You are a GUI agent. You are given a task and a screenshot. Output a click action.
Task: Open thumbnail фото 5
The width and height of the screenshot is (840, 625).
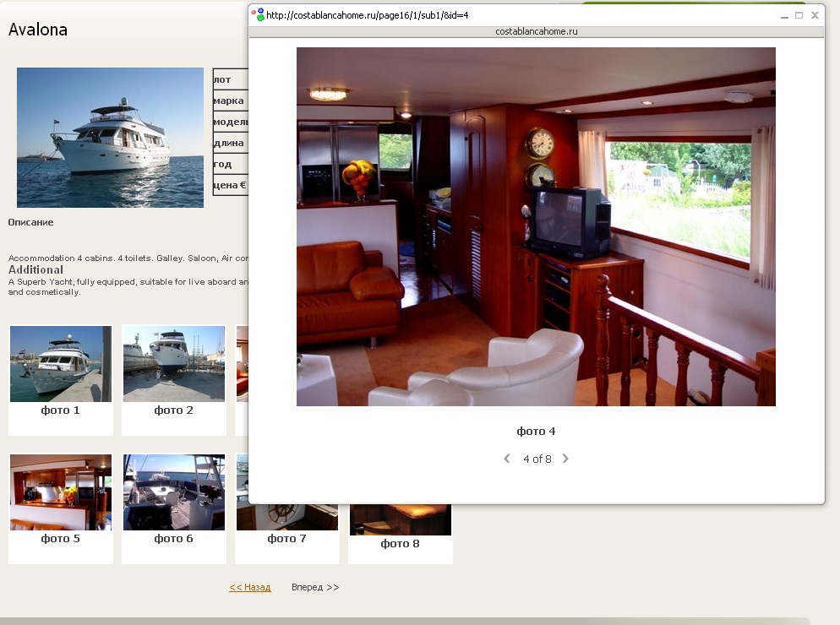[61, 492]
